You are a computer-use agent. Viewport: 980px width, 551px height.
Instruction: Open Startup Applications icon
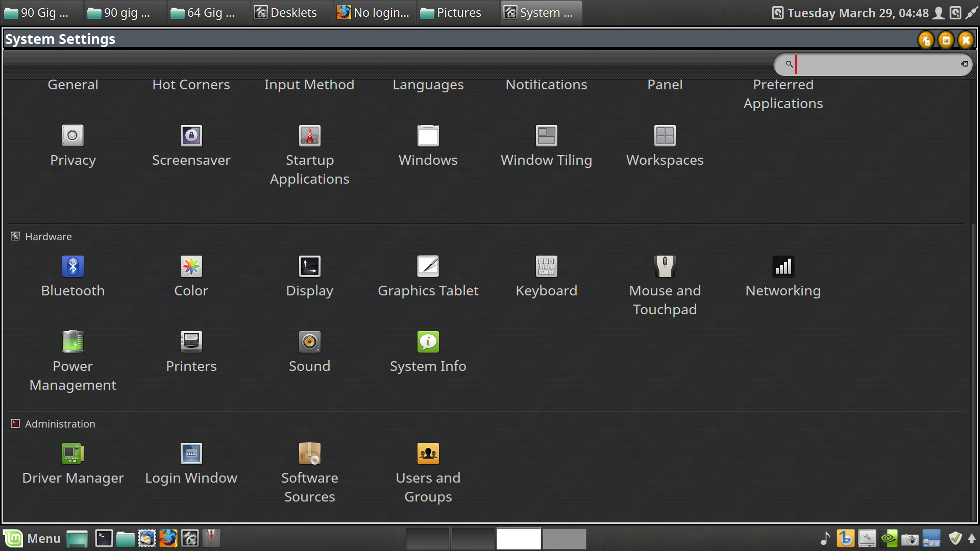[x=310, y=136]
